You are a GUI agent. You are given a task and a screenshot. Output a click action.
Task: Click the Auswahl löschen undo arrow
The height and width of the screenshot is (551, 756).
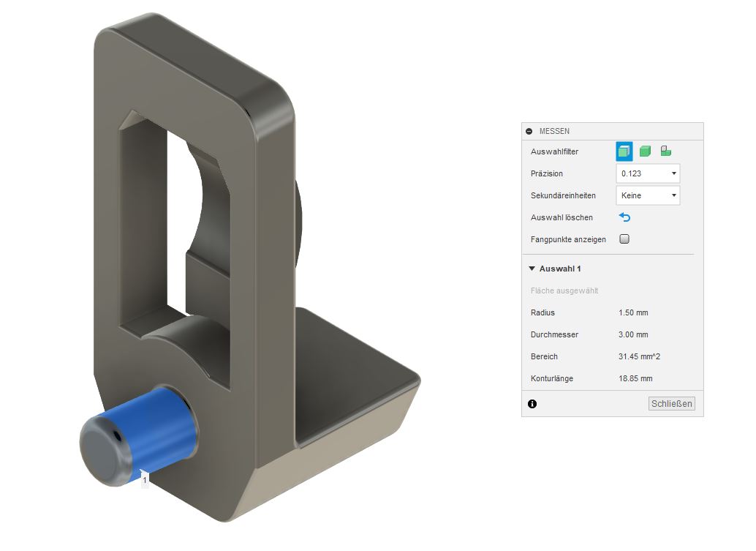click(x=624, y=217)
